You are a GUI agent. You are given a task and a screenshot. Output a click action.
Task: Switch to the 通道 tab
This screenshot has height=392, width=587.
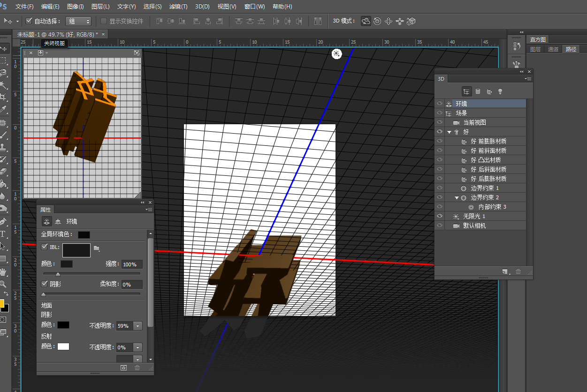click(x=553, y=49)
